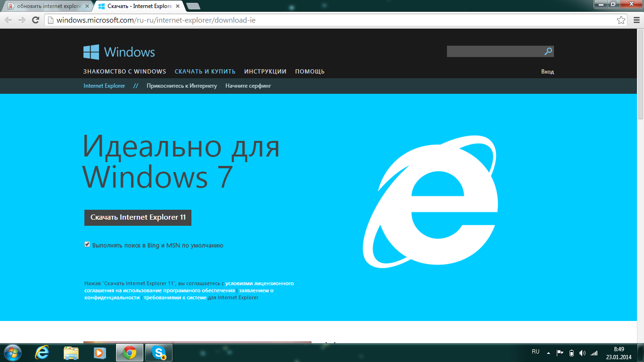
Task: Click the search magnifier icon on the page
Action: point(548,51)
